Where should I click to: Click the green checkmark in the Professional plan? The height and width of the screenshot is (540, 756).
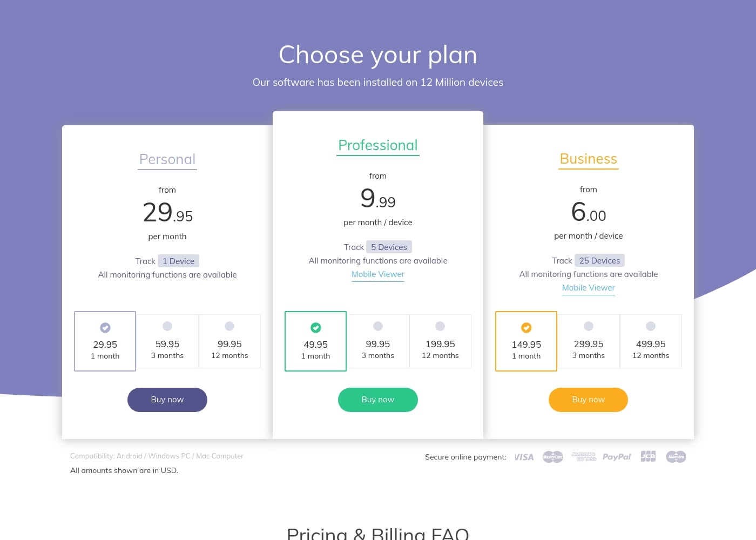[315, 327]
